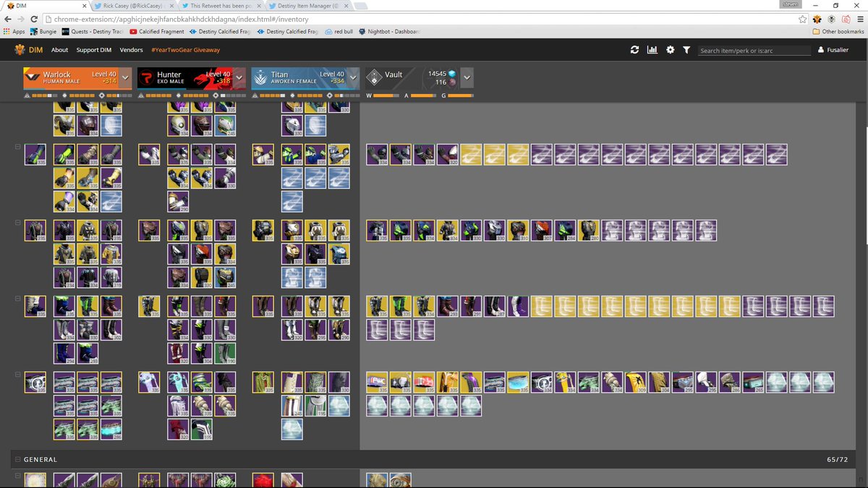Collapse the leg armor row section toggle
The image size is (868, 488).
[x=17, y=299]
